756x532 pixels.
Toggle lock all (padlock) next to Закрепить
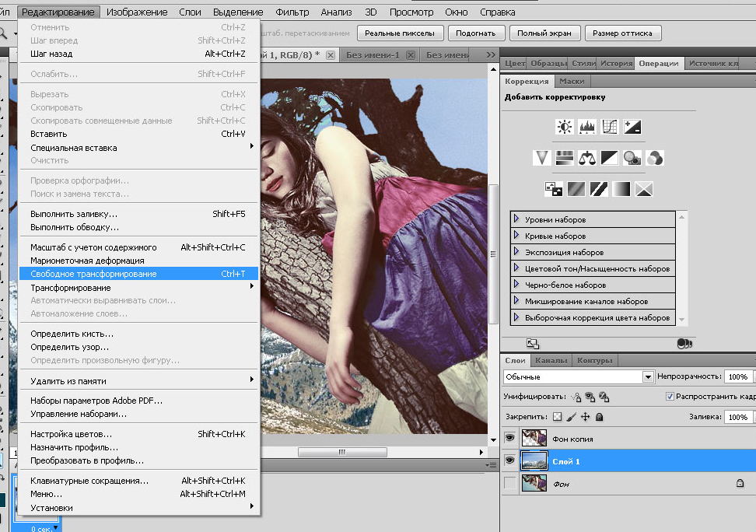600,417
